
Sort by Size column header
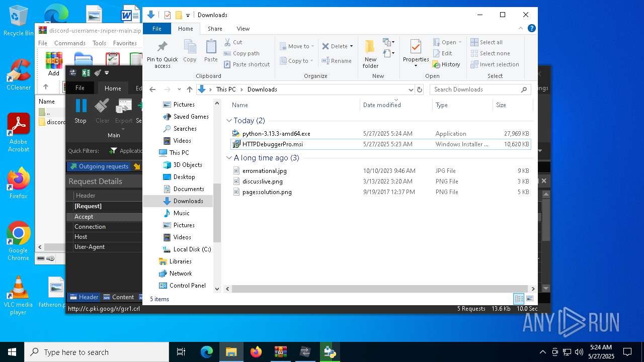coord(512,105)
